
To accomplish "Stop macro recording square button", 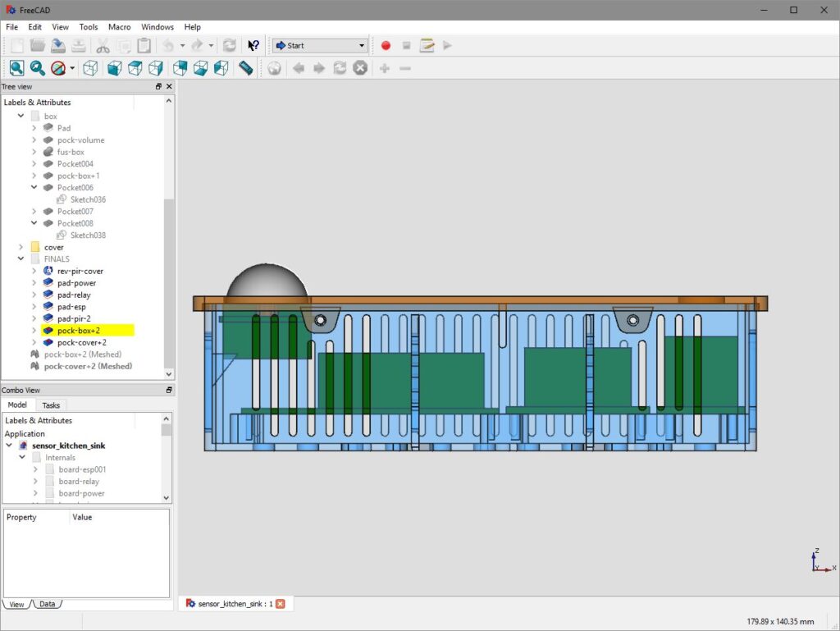I will point(406,45).
